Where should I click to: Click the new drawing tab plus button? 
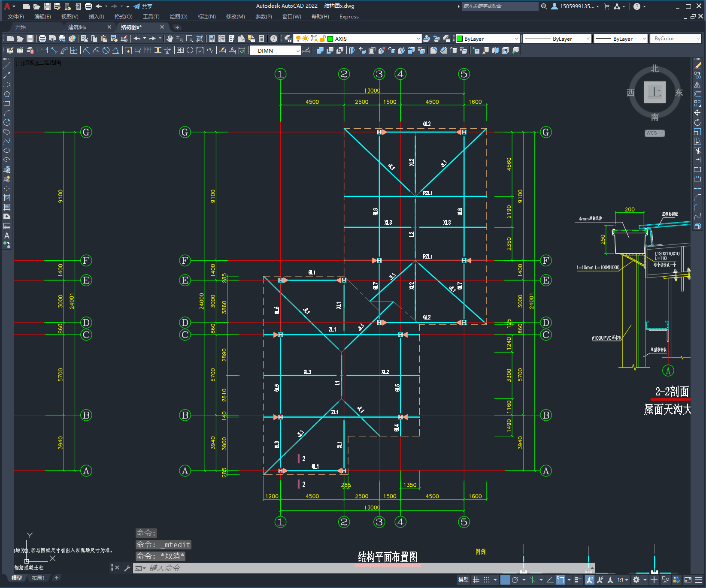(177, 27)
